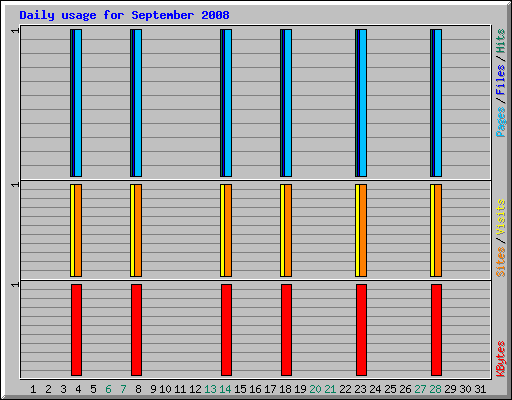Click y-axis value '1' of the Hits chart

pos(15,31)
